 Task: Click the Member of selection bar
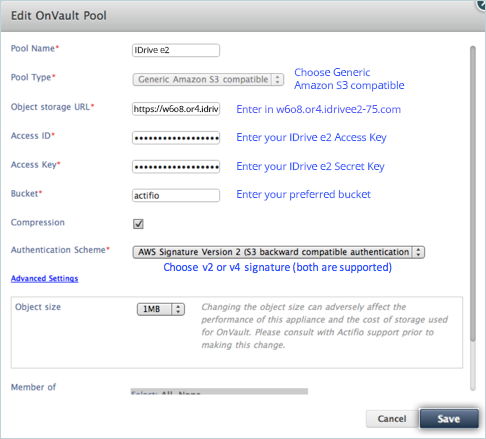[x=219, y=391]
